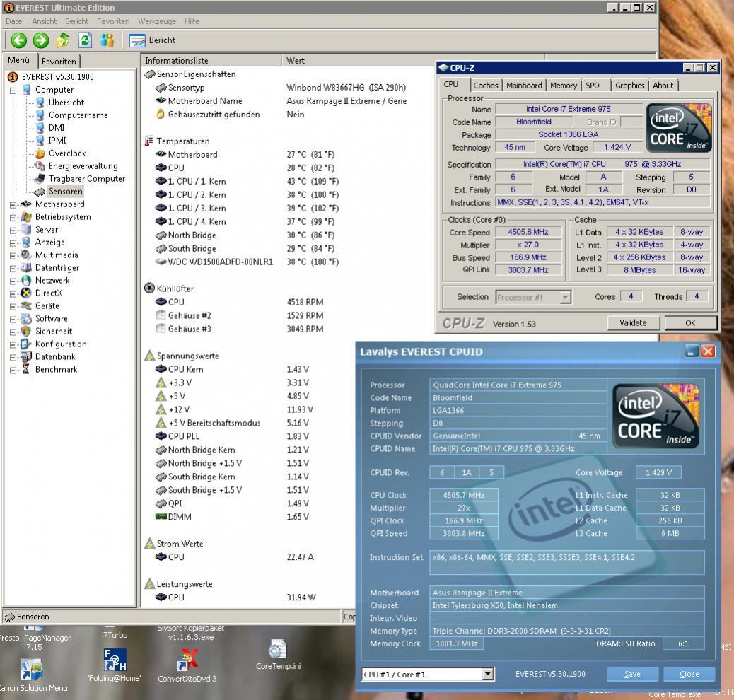Click the up-level folder arrow icon
734x700 pixels.
point(63,40)
